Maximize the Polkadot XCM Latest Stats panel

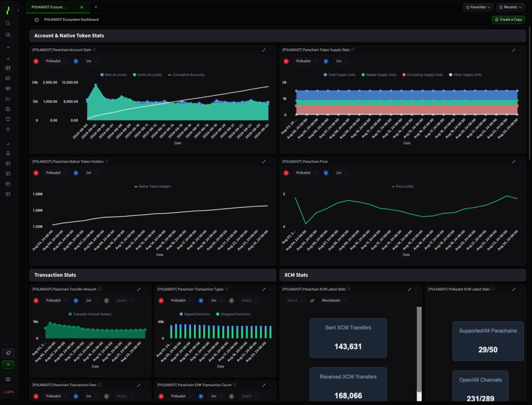pos(514,289)
